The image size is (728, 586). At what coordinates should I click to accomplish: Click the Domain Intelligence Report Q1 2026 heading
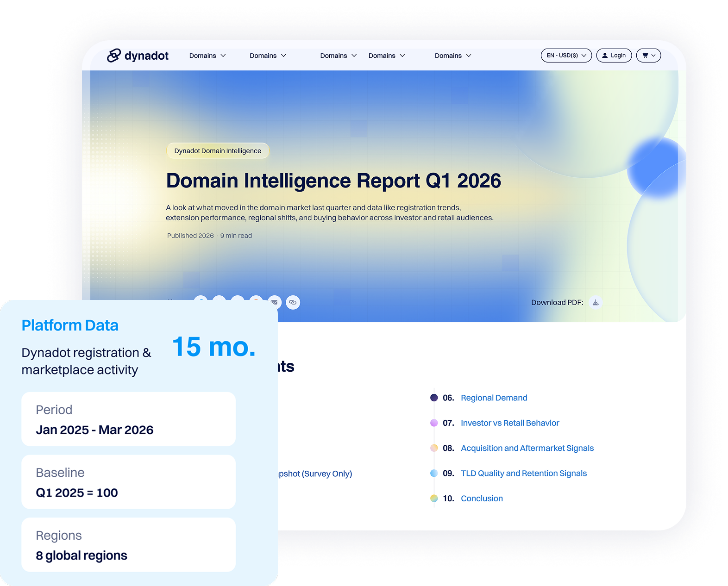[333, 181]
